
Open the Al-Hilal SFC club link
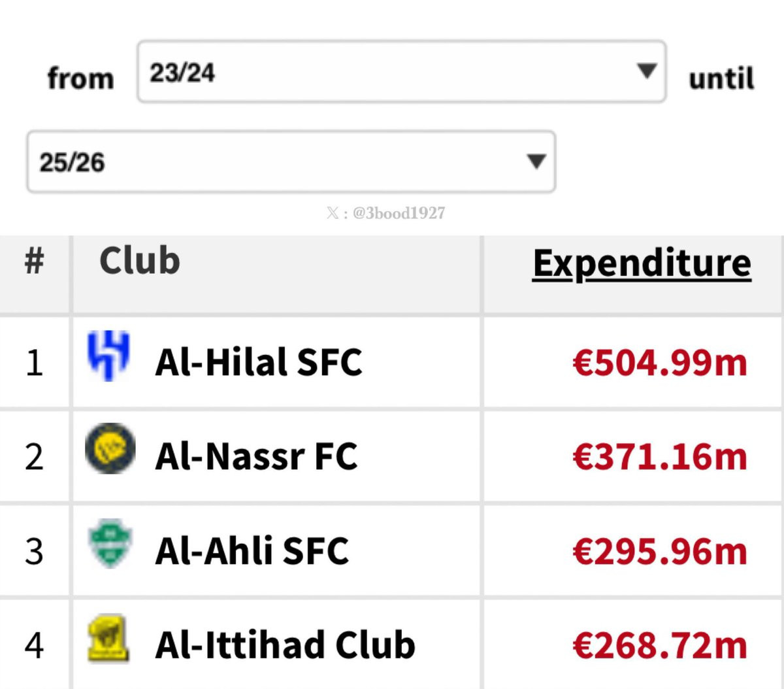(258, 362)
